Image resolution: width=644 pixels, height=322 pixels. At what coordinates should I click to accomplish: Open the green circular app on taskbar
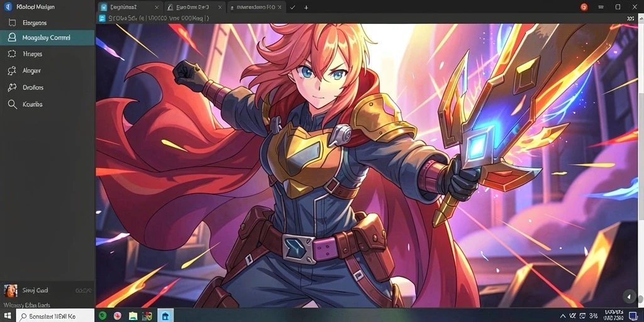(x=103, y=316)
